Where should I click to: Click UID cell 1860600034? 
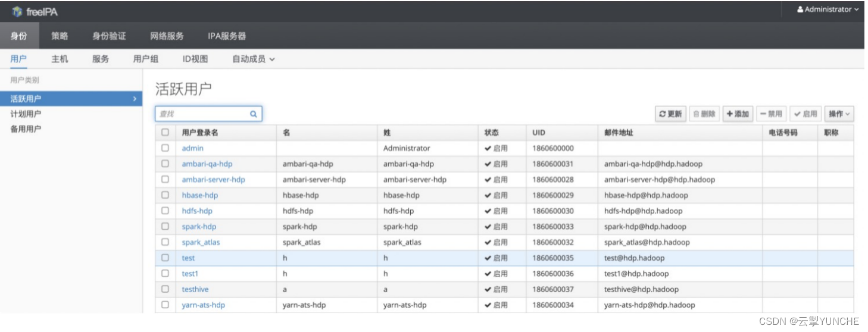pyautogui.click(x=553, y=305)
